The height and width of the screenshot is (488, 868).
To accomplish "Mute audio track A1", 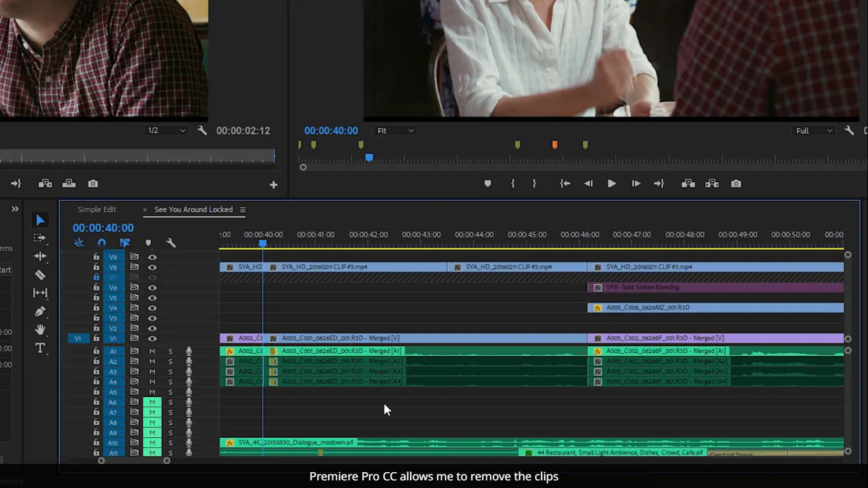I will [x=152, y=351].
